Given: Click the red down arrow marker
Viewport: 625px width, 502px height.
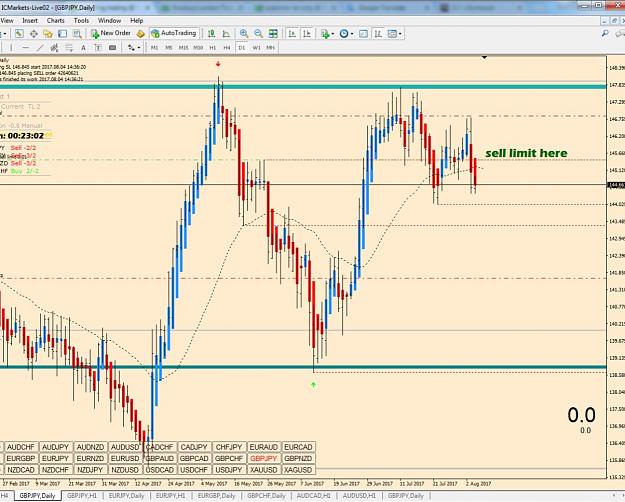Looking at the screenshot, I should 218,64.
